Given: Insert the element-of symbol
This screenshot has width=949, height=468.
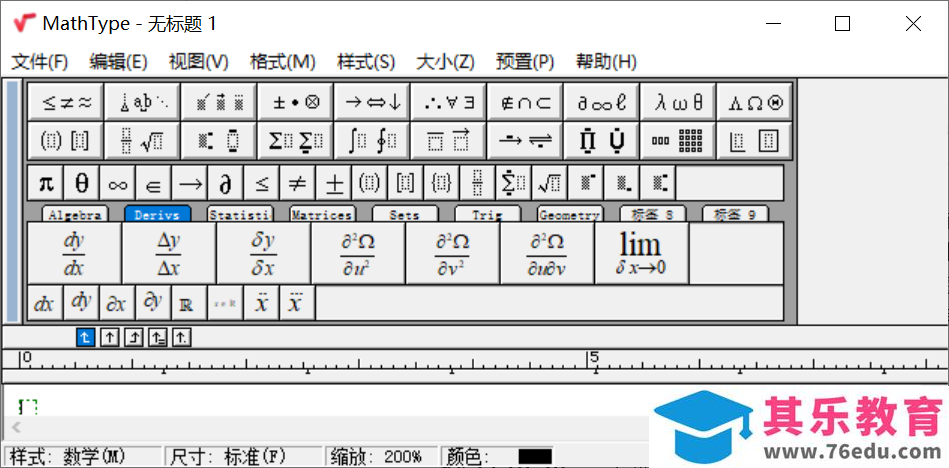Looking at the screenshot, I should click(x=154, y=183).
